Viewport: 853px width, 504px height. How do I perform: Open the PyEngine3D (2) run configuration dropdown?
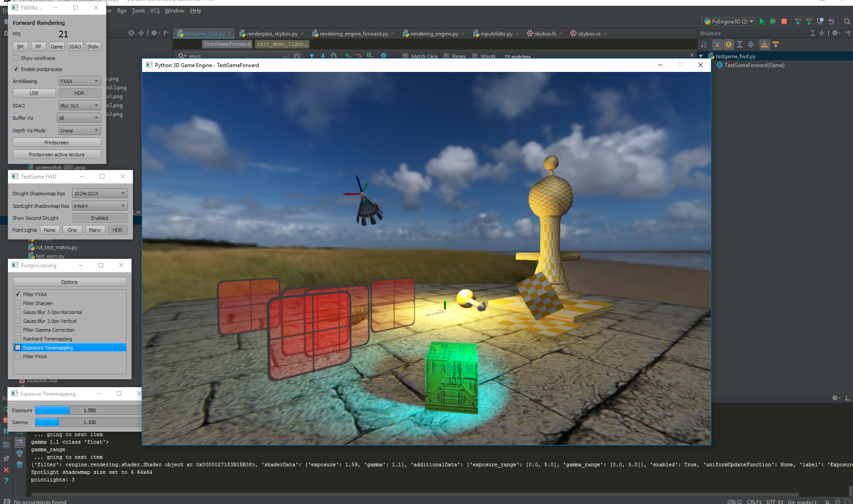pos(729,21)
